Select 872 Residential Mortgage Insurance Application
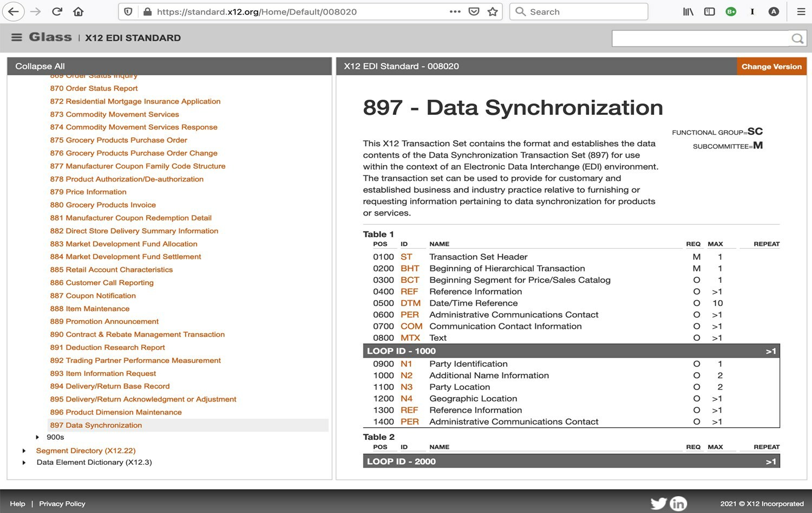The height and width of the screenshot is (513, 812). pyautogui.click(x=135, y=101)
